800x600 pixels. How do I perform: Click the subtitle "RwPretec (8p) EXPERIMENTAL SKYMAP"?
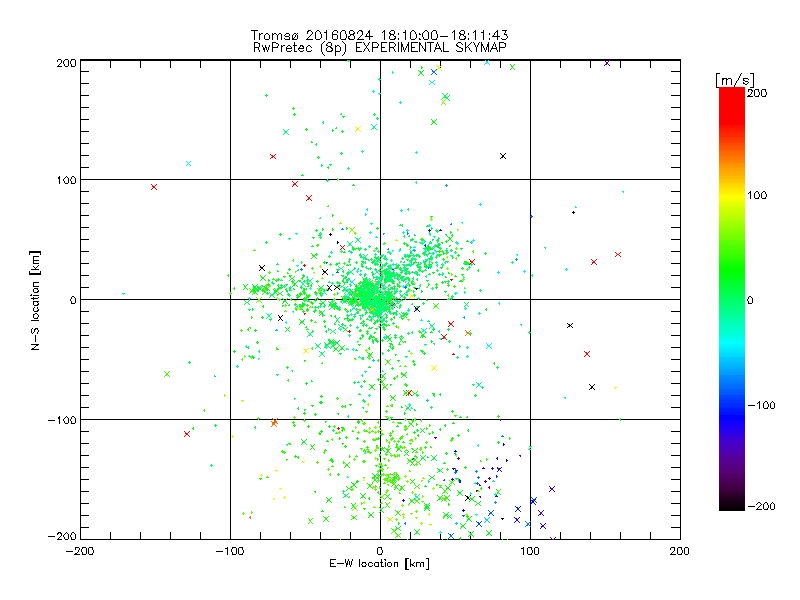380,47
